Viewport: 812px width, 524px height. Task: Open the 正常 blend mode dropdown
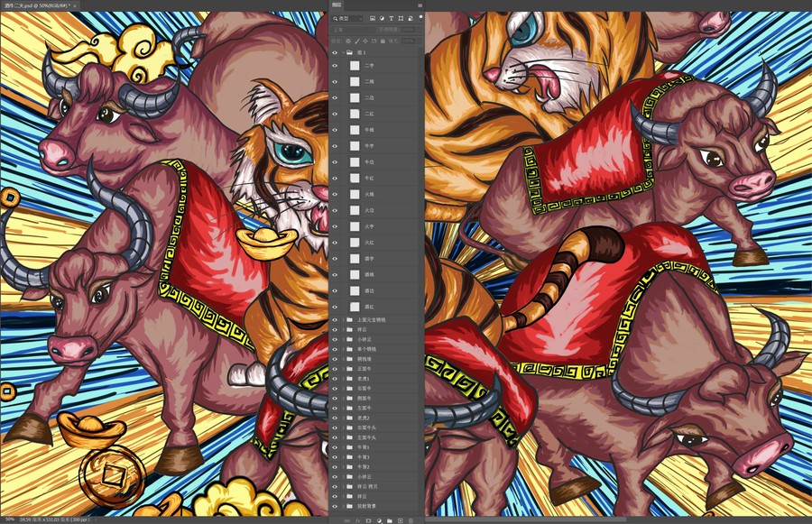point(353,30)
